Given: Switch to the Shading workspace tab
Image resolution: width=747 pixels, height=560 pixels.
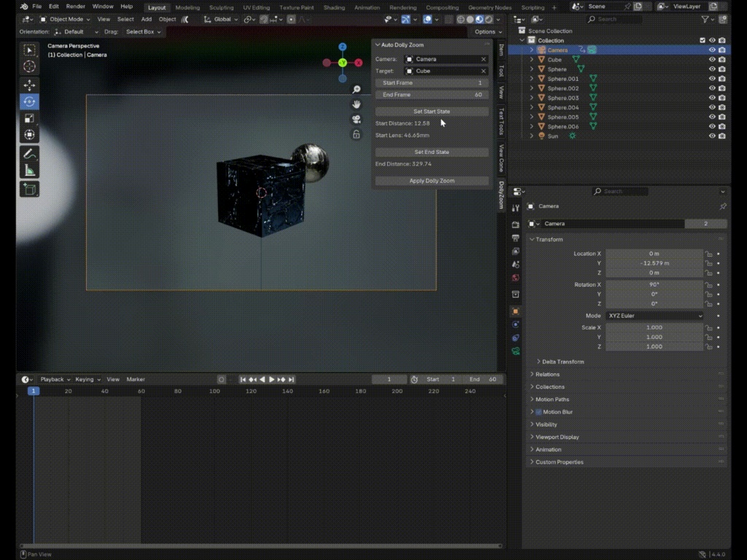Looking at the screenshot, I should click(334, 7).
